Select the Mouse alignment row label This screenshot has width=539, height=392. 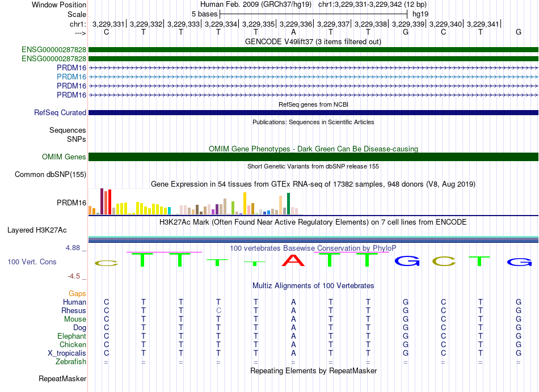(x=75, y=319)
